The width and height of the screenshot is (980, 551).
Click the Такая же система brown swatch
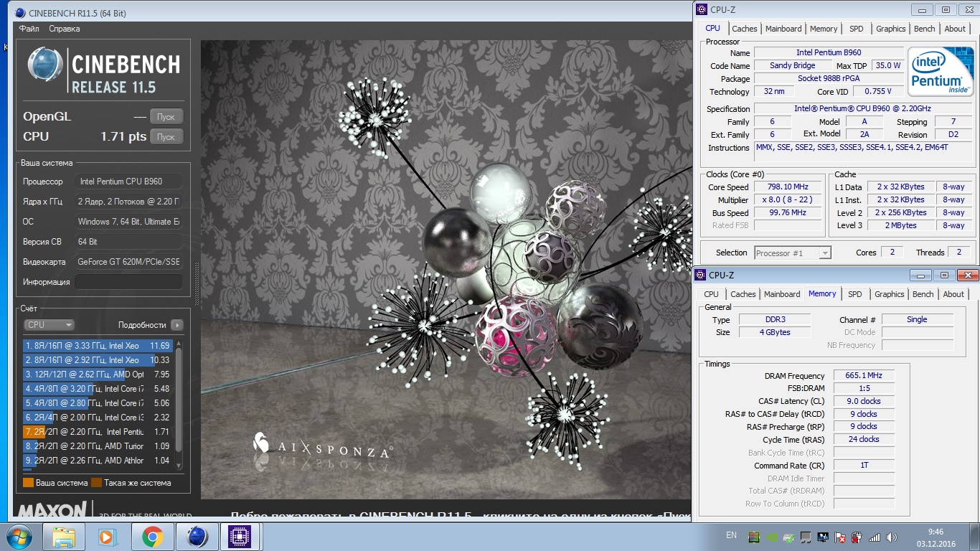(96, 483)
